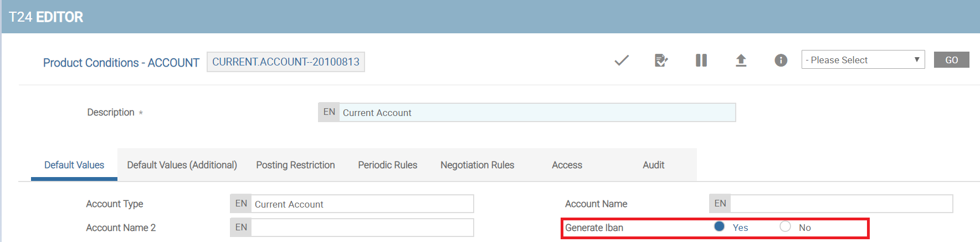Open Default Values (Additional) tab

(x=182, y=165)
